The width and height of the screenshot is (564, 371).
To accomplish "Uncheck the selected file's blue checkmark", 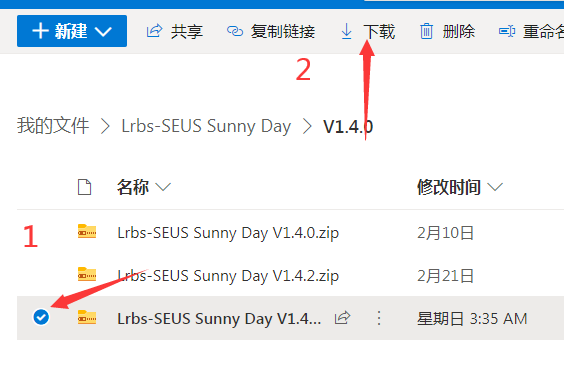I will pos(41,317).
